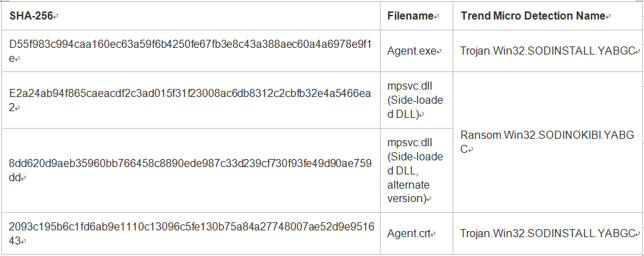Viewport: 644px width, 256px height.
Task: Select the D55f983c hash cell
Action: [x=191, y=51]
